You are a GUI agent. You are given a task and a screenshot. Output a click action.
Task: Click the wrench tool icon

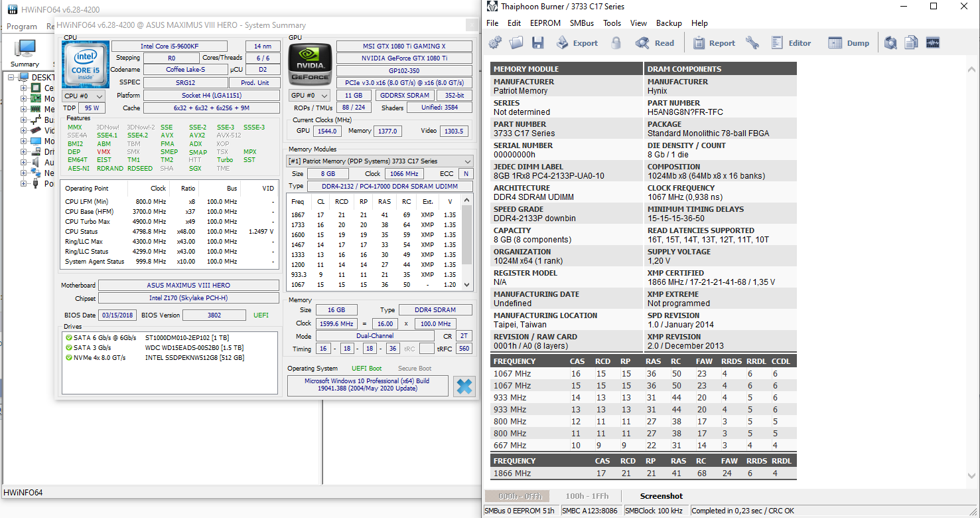click(752, 43)
